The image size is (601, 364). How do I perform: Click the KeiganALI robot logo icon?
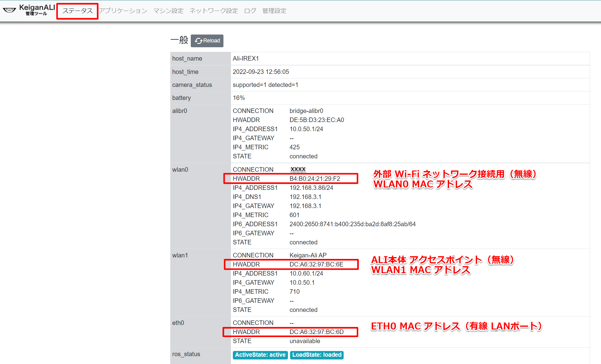tap(9, 10)
